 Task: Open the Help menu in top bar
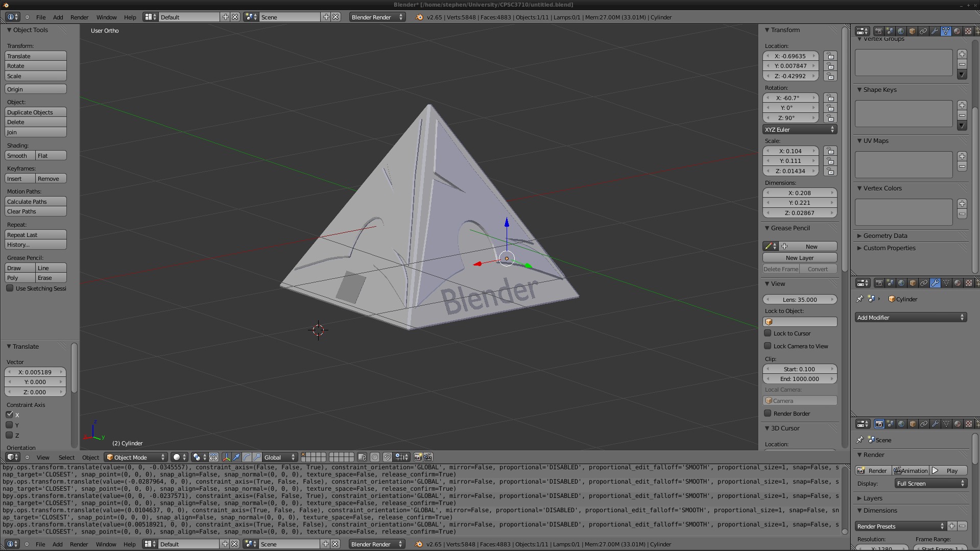pyautogui.click(x=130, y=17)
